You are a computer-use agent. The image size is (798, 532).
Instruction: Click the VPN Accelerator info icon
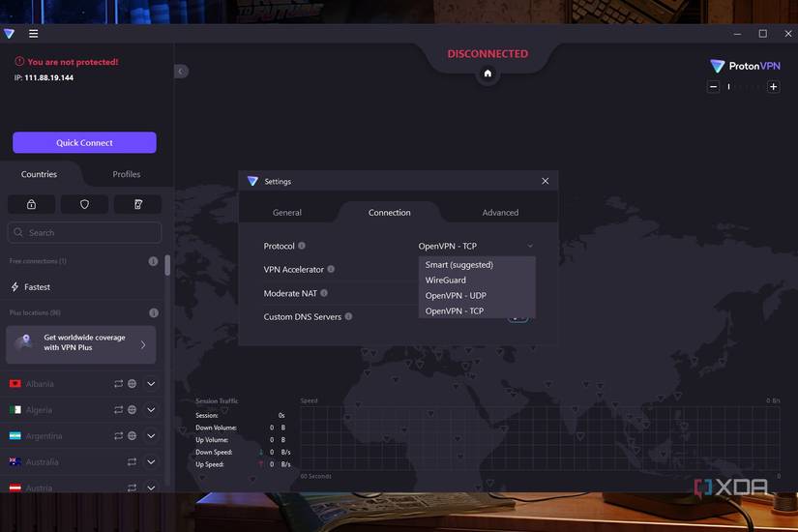point(331,269)
